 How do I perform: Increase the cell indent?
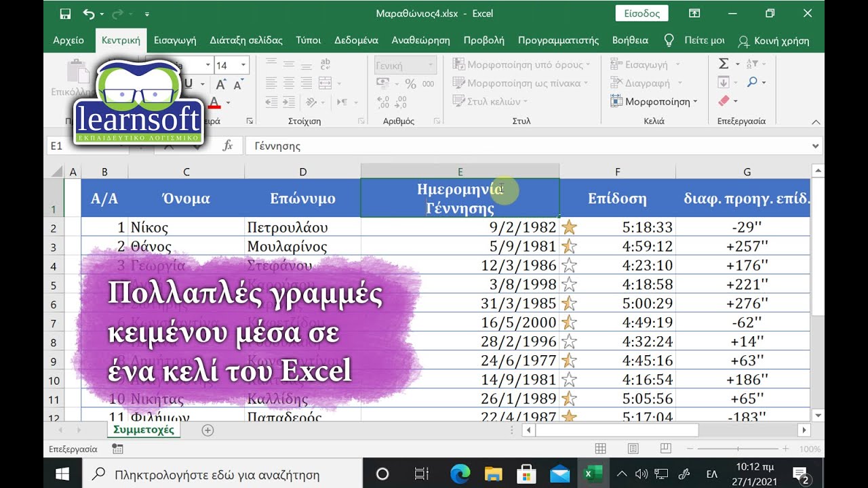coord(290,102)
